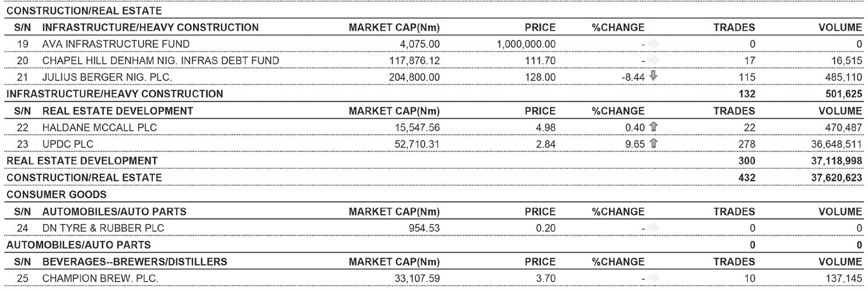Click the flat arrow icon in AVA Infrastructure row
Screen dimensions: 868x290
652,44
